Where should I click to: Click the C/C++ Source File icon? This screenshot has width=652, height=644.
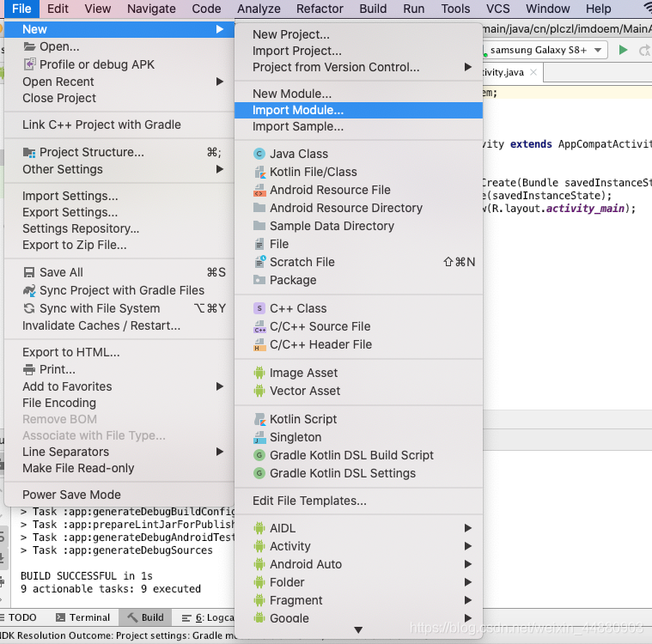259,326
